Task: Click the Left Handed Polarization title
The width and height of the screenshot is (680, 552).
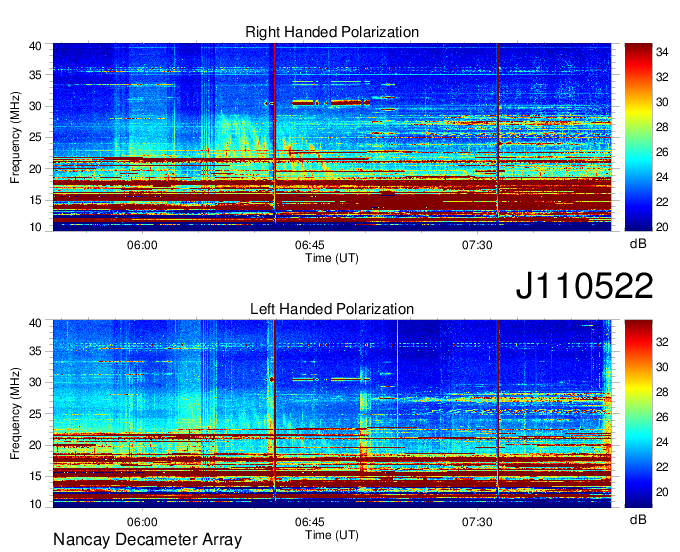Action: [x=332, y=309]
